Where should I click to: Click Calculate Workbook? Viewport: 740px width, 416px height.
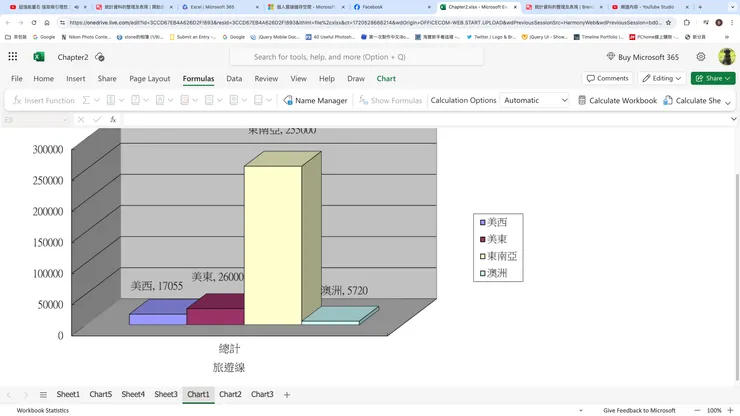pos(617,100)
